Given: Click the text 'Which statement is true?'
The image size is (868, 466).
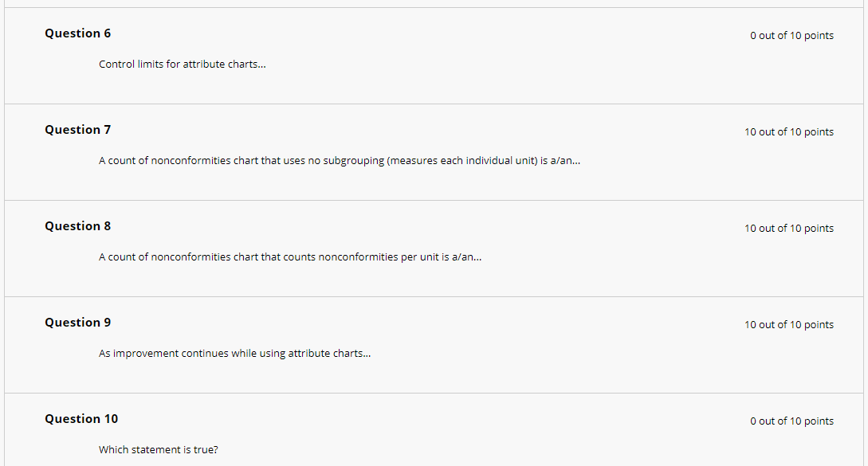Looking at the screenshot, I should coord(159,449).
